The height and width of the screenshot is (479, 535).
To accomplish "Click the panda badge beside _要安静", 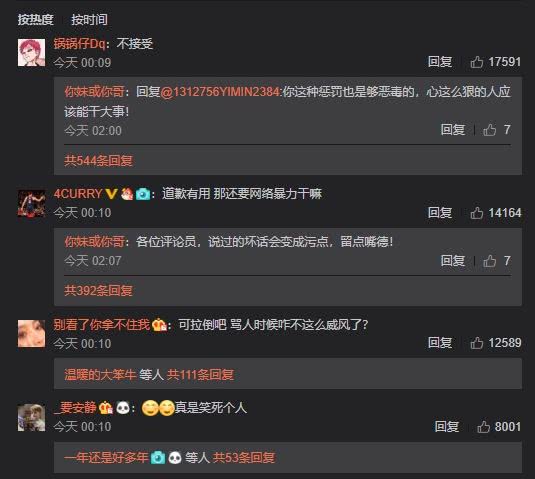I will pyautogui.click(x=123, y=407).
